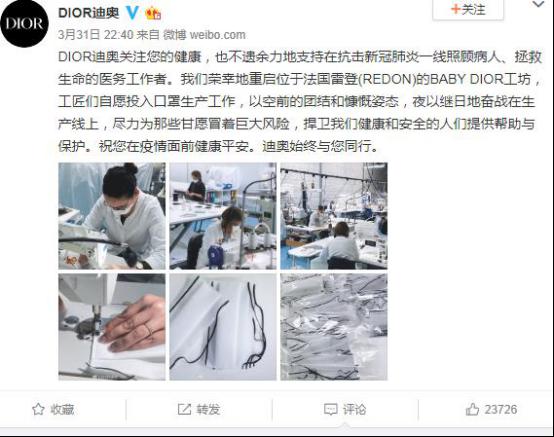The width and height of the screenshot is (554, 437).
Task: Open close-up of hand at sewing needle
Action: point(112,327)
